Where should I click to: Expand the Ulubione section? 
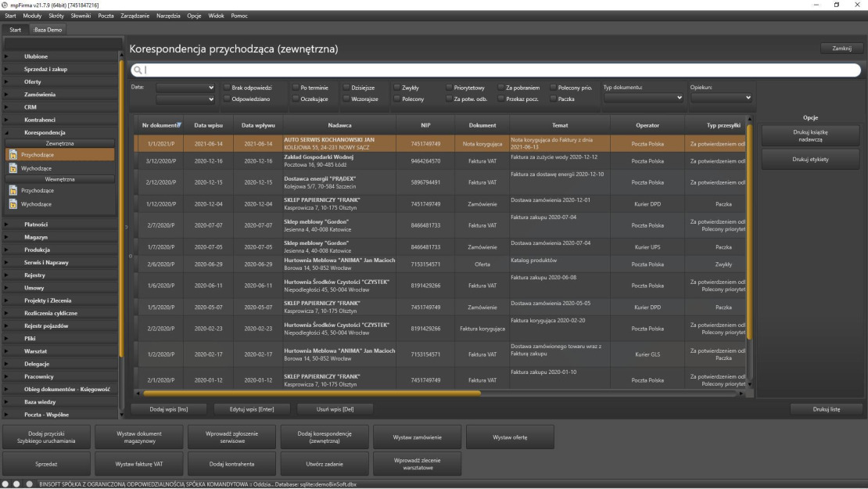tap(6, 56)
